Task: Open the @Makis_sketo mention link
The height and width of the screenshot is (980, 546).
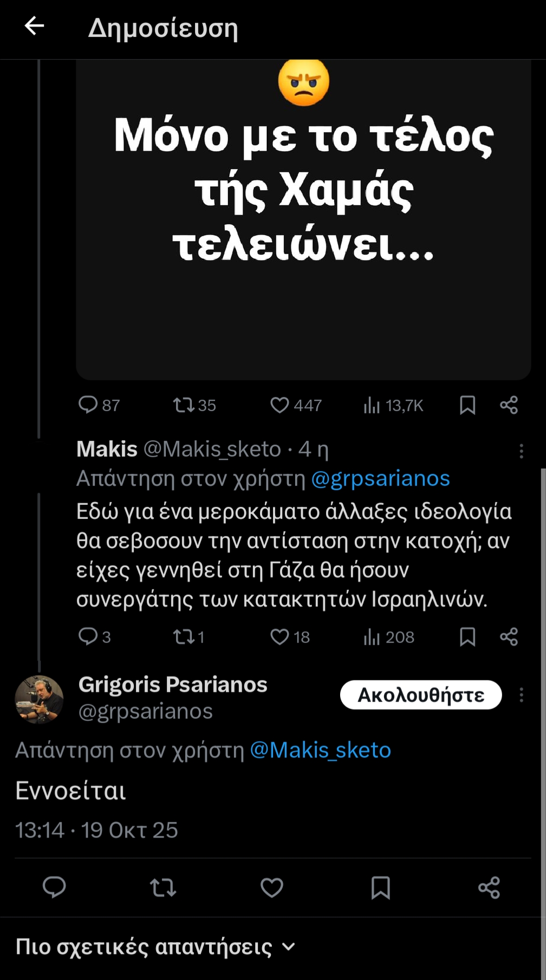Action: (x=320, y=750)
